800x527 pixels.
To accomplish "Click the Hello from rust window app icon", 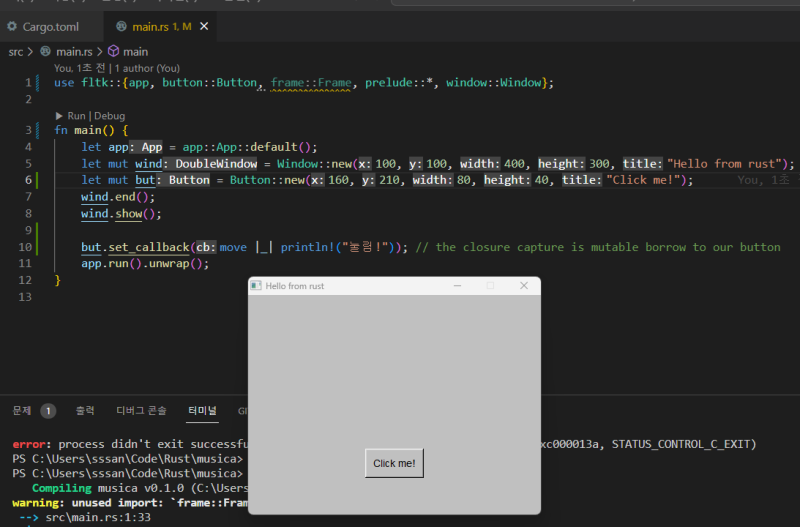I will (256, 286).
